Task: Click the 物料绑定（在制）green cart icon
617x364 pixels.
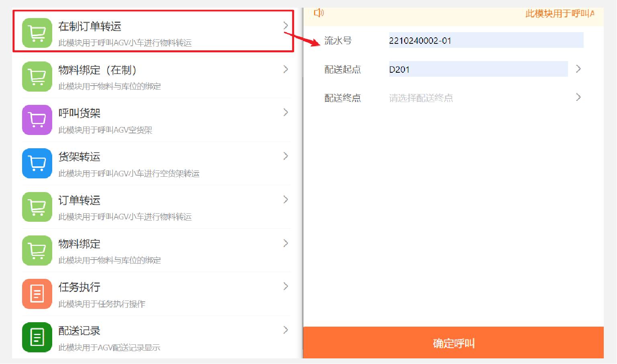Action: [37, 76]
